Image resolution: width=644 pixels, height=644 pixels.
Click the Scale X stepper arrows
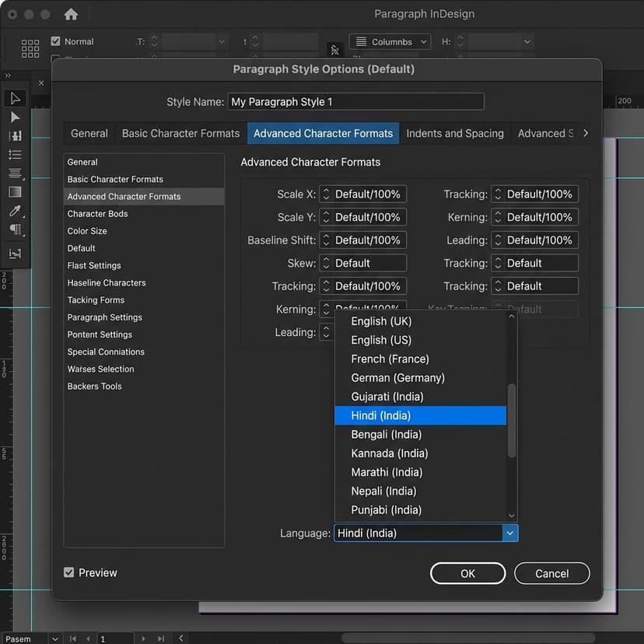coord(326,194)
